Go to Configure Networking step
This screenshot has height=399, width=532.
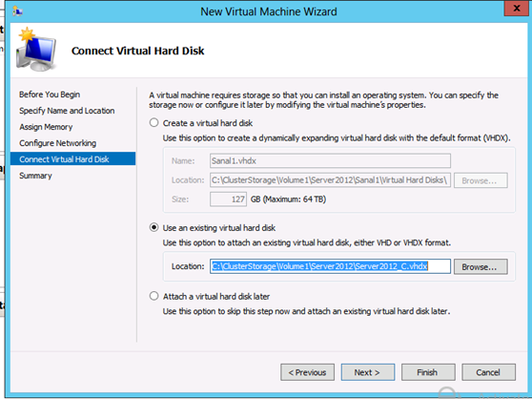57,143
